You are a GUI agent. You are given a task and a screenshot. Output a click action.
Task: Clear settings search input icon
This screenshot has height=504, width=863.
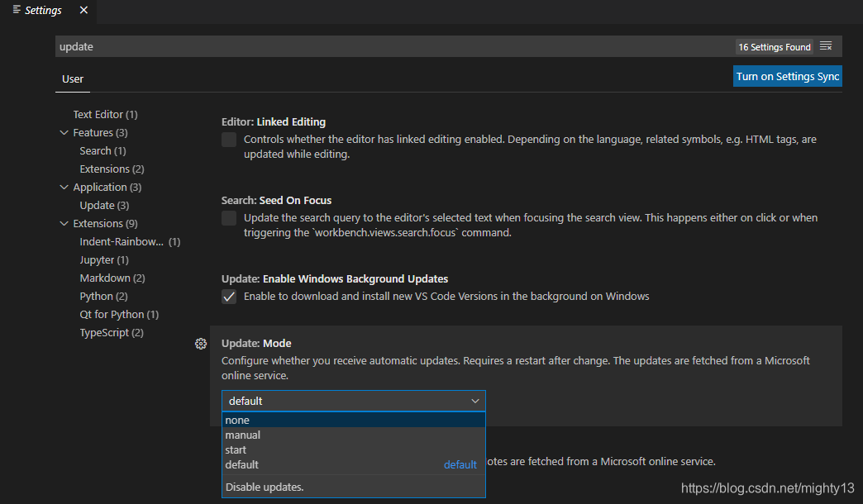pyautogui.click(x=826, y=46)
